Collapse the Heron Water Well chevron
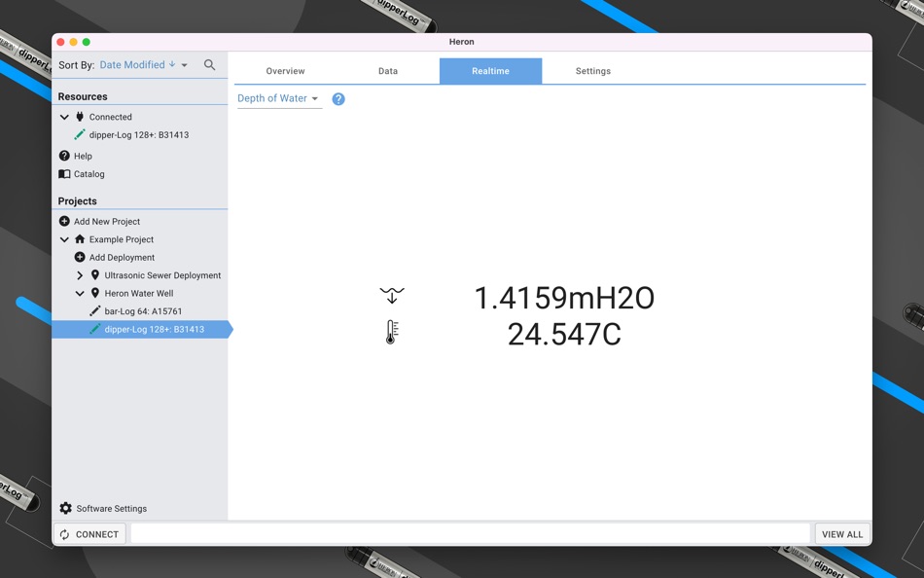Image resolution: width=924 pixels, height=578 pixels. (80, 293)
